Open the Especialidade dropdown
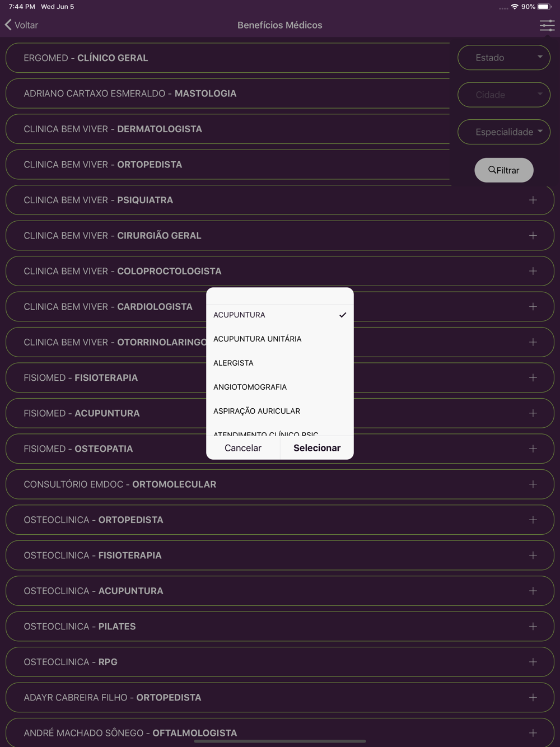560x747 pixels. point(504,132)
